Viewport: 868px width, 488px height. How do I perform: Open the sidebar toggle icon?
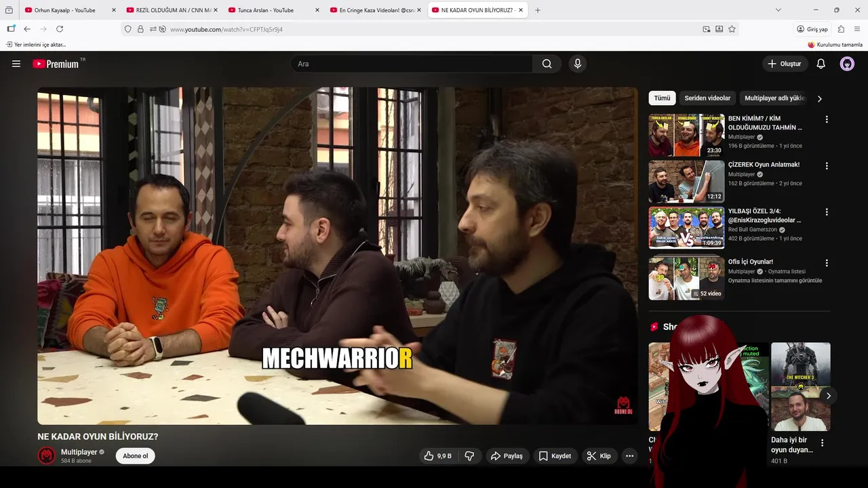click(11, 29)
